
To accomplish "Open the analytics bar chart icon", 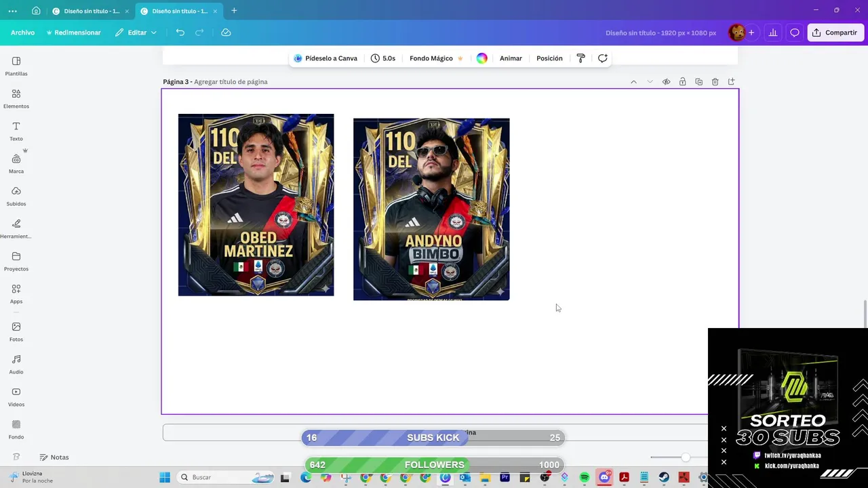I will pos(772,33).
